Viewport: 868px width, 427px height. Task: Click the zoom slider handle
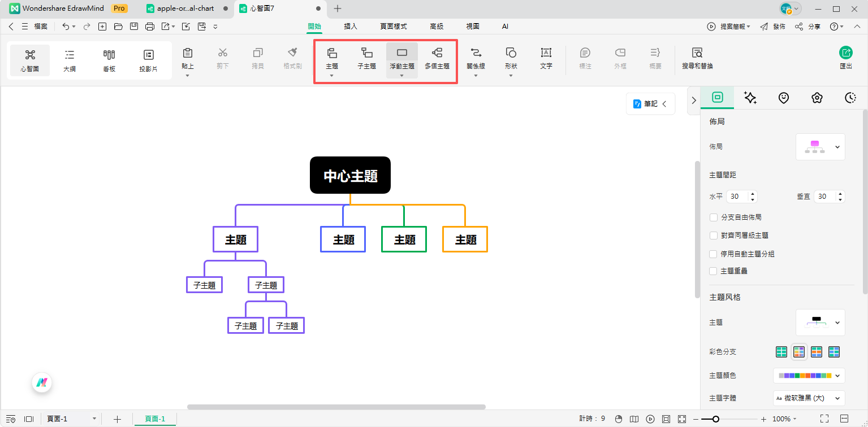pyautogui.click(x=716, y=419)
